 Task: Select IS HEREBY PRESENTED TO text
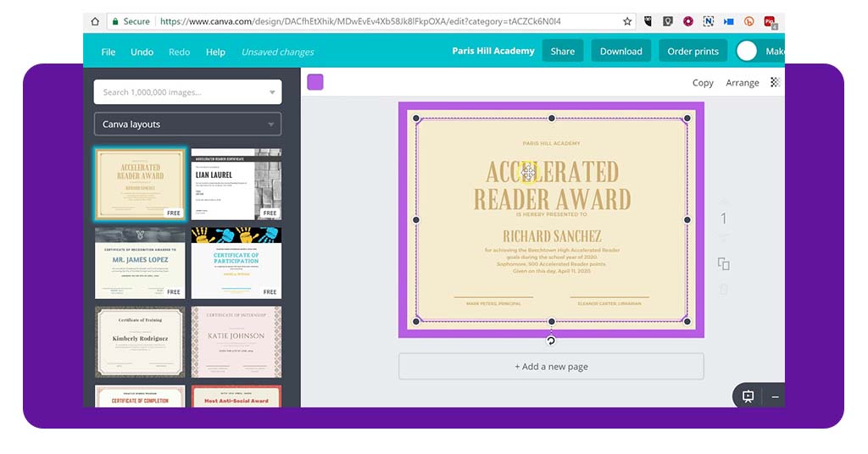click(x=551, y=214)
